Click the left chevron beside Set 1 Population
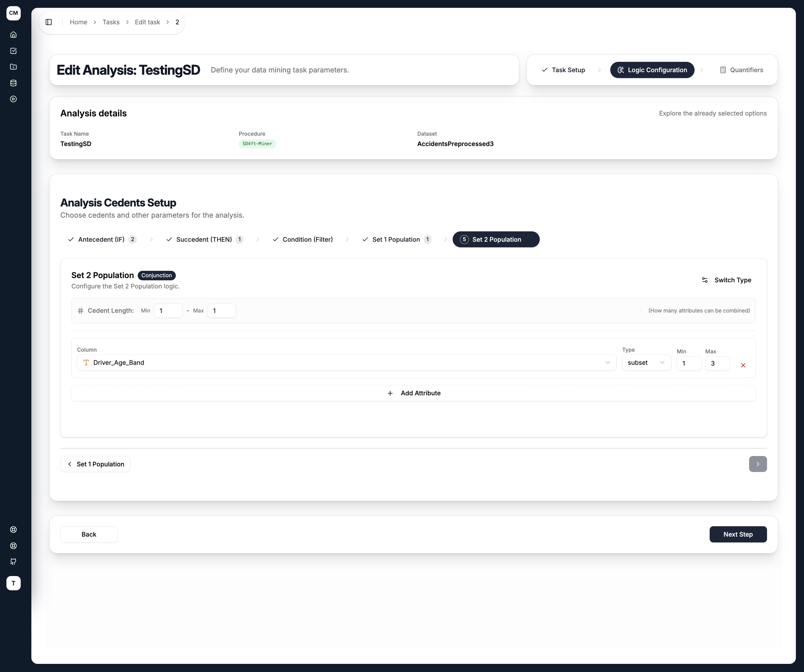Screen dimensions: 804x672 [70, 464]
